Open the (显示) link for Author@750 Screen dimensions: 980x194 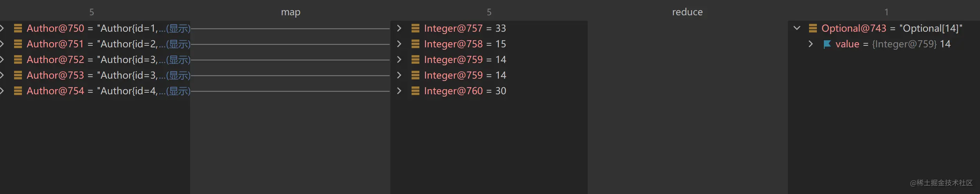[x=178, y=29]
